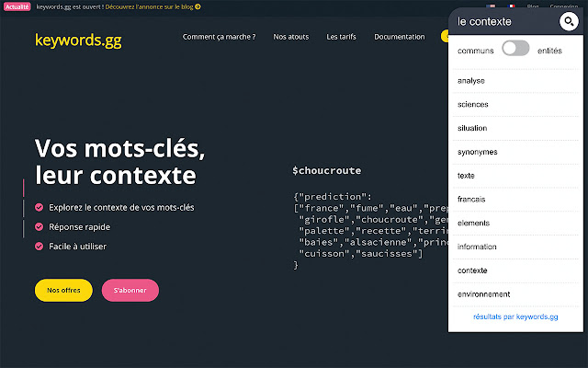Go to 'Nos atouts' section

coord(291,37)
